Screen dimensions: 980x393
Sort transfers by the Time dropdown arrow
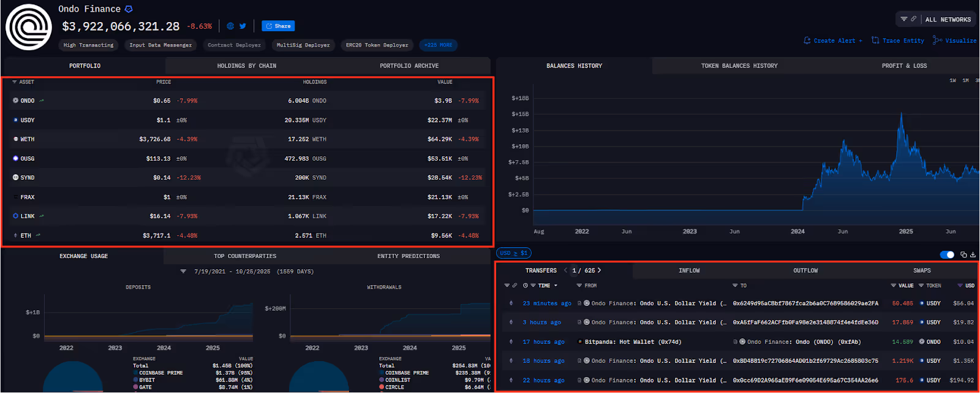click(x=556, y=286)
